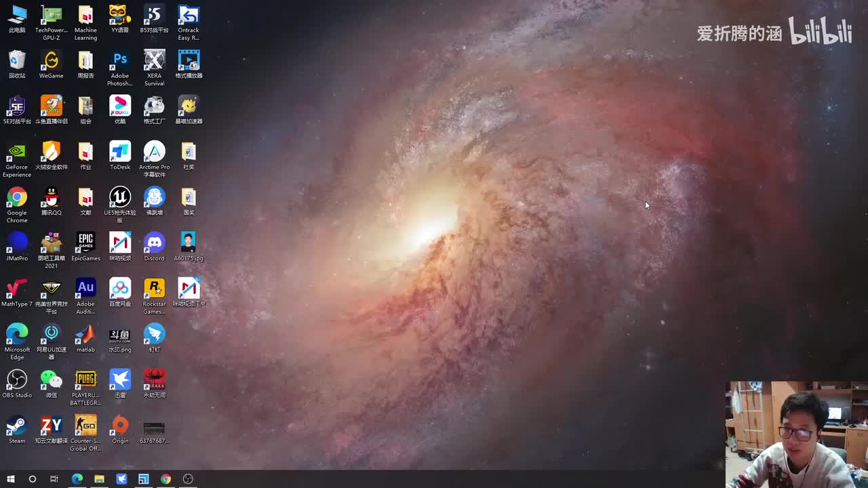The height and width of the screenshot is (488, 868).
Task: Click the MathType 7 shortcut
Action: tap(17, 293)
